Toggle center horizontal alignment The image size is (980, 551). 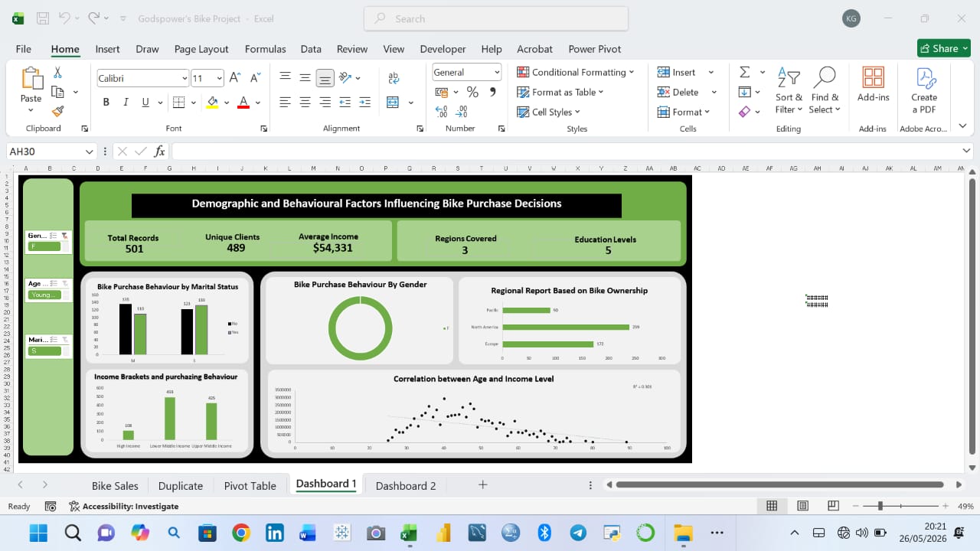click(305, 103)
